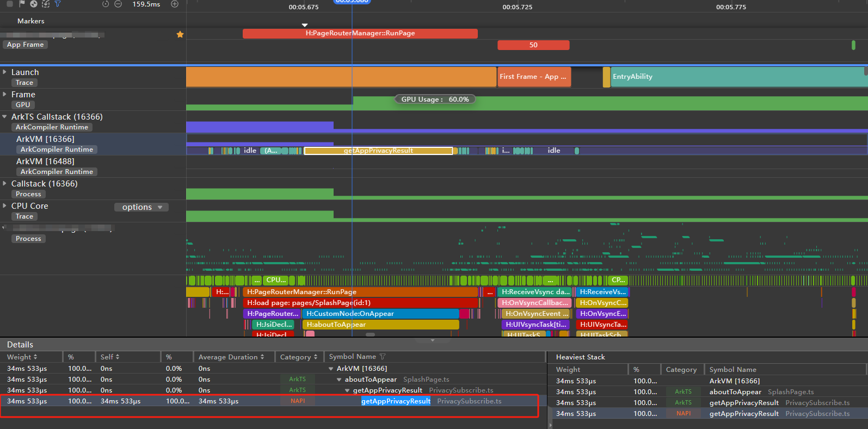Open the CPU Core options dropdown
Image resolution: width=868 pixels, height=429 pixels.
coord(141,207)
